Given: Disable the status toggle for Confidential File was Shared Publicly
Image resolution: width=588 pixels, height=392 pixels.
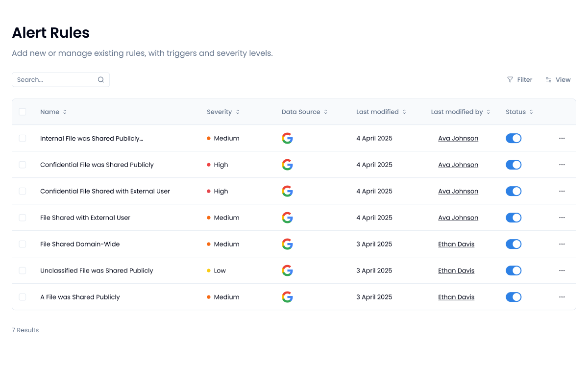Looking at the screenshot, I should 514,165.
